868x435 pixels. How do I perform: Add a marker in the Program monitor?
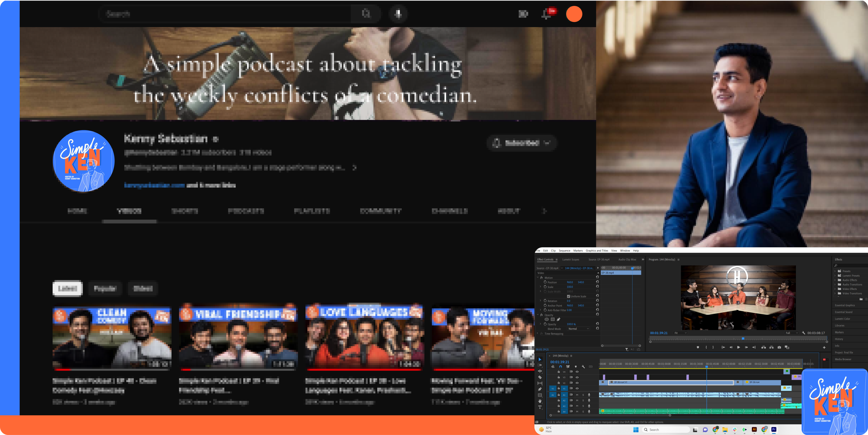(x=698, y=347)
